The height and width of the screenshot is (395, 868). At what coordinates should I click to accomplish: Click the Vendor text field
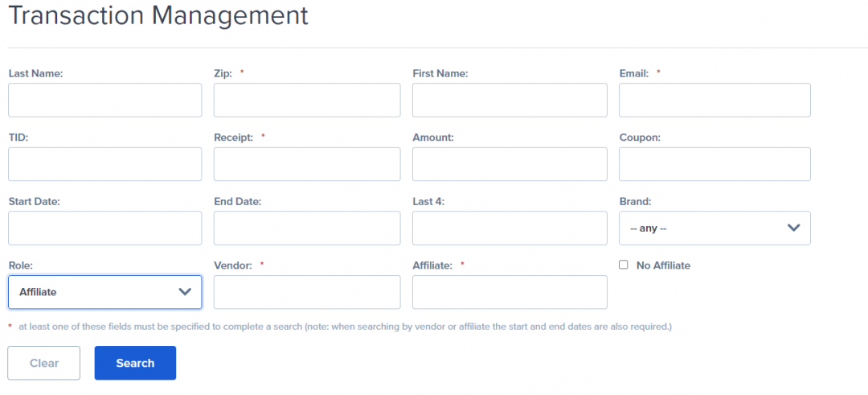point(307,292)
